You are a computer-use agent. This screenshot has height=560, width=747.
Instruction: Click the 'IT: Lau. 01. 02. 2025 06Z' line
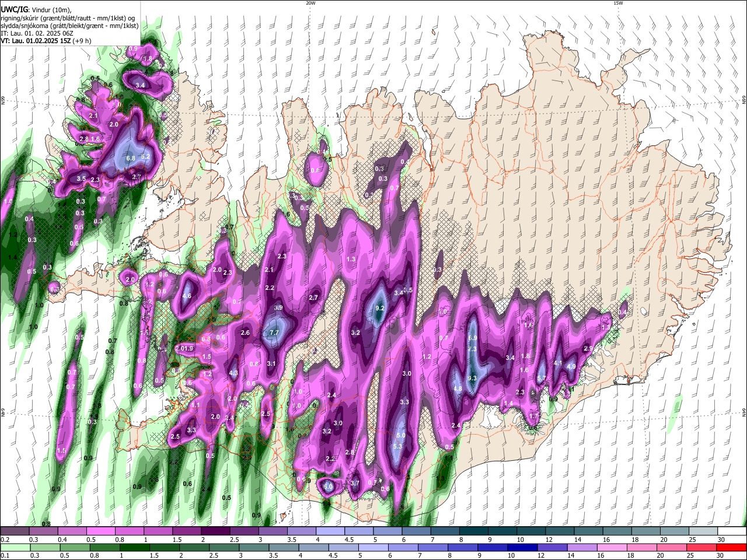[x=37, y=33]
